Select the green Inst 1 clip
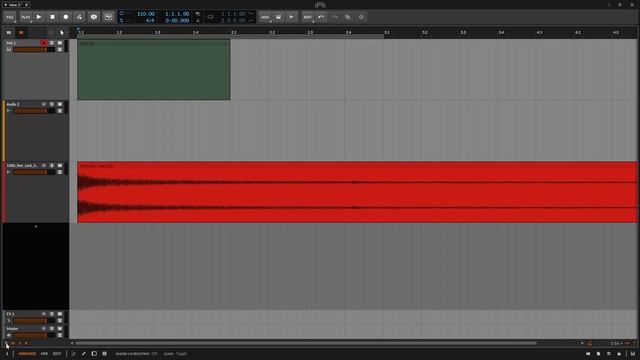Screen dimensions: 640x360 coord(154,70)
